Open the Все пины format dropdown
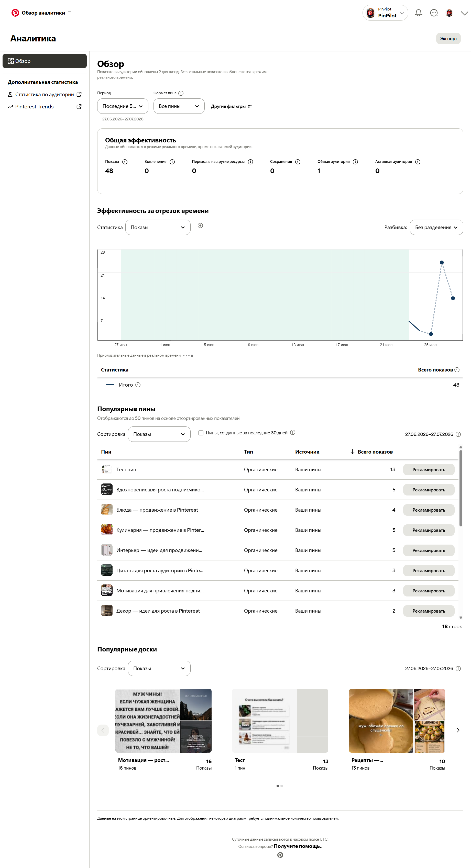The height and width of the screenshot is (868, 471). click(179, 106)
